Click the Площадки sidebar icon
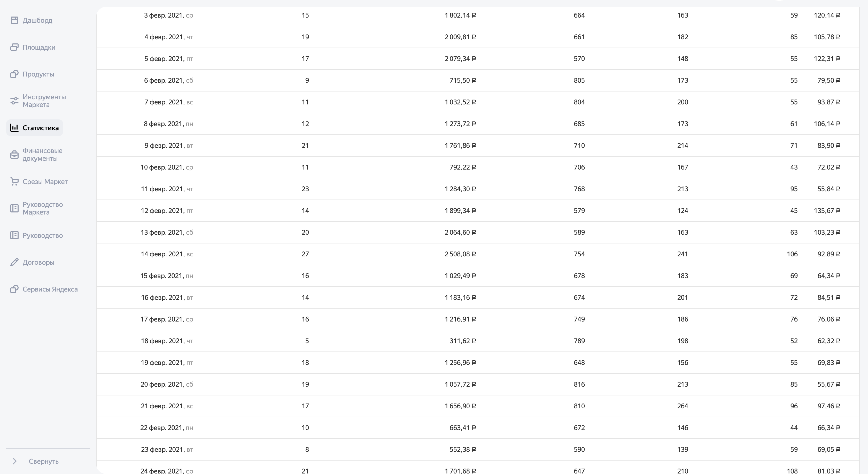 [14, 47]
